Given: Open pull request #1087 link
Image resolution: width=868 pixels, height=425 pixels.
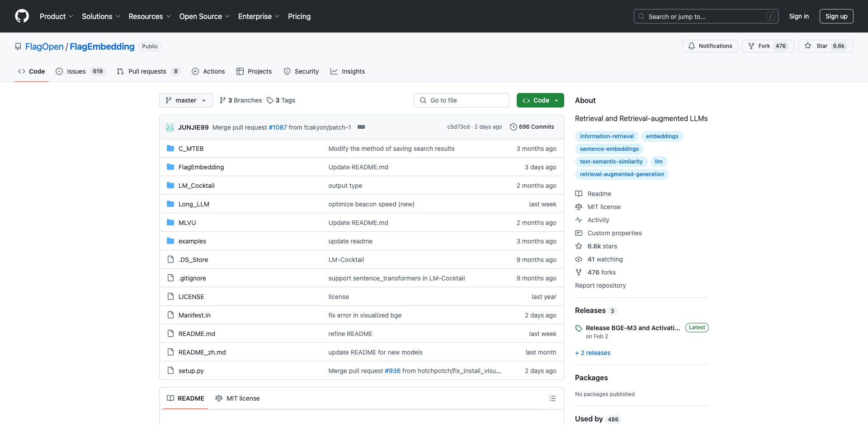Looking at the screenshot, I should 278,127.
